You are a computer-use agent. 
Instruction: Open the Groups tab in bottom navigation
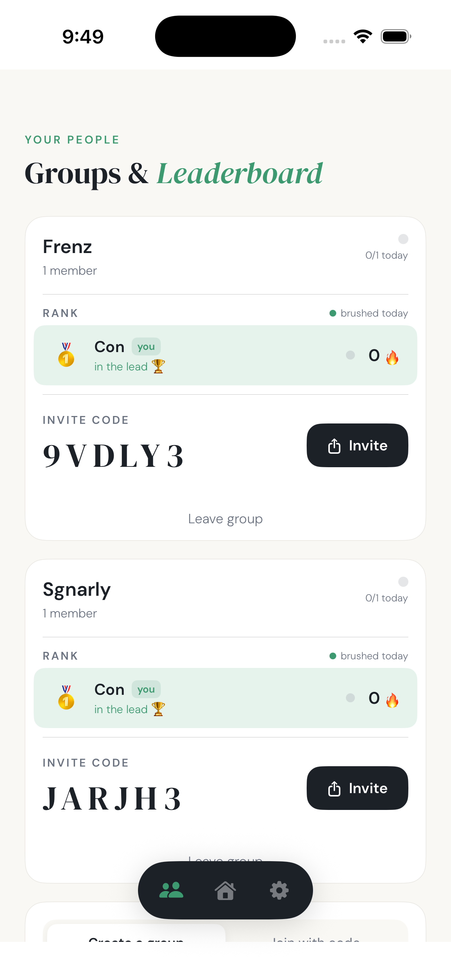(x=171, y=890)
